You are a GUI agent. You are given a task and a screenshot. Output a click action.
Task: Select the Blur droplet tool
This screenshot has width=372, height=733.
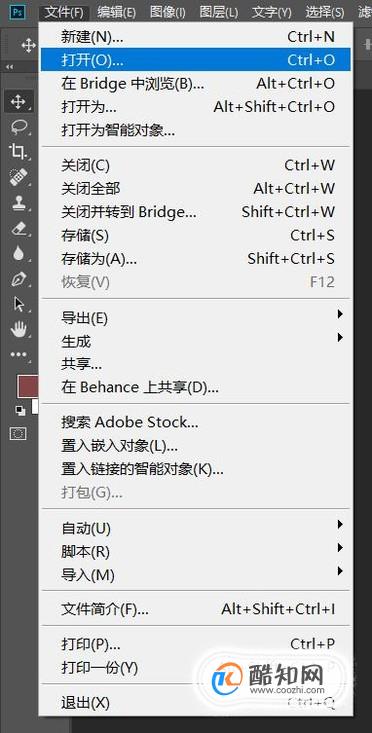[19, 253]
